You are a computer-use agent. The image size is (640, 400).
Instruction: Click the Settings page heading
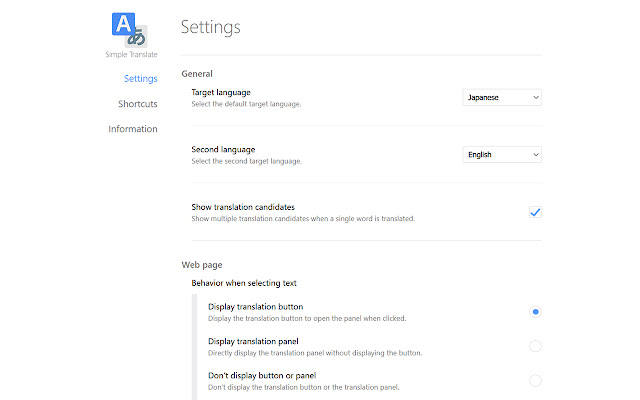(x=210, y=27)
